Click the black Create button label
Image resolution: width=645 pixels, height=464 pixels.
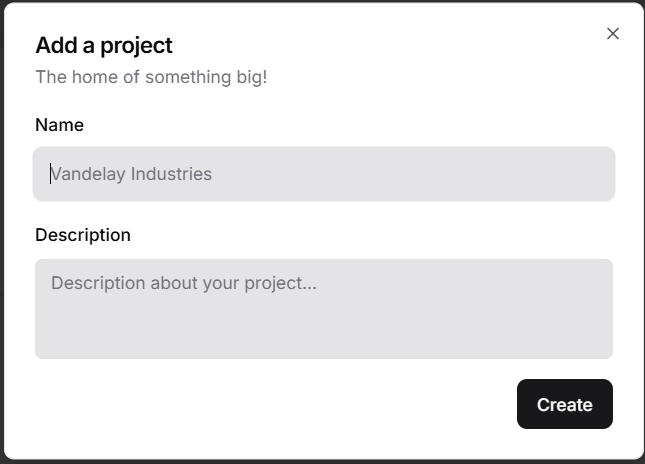[564, 405]
